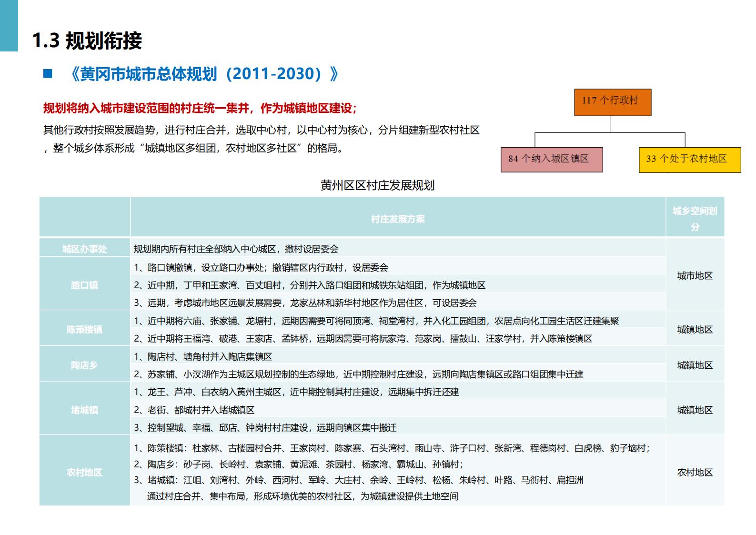
Task: Click the line '1、陶店村、塘角村并入陶店集镇区'
Action: pos(203,357)
